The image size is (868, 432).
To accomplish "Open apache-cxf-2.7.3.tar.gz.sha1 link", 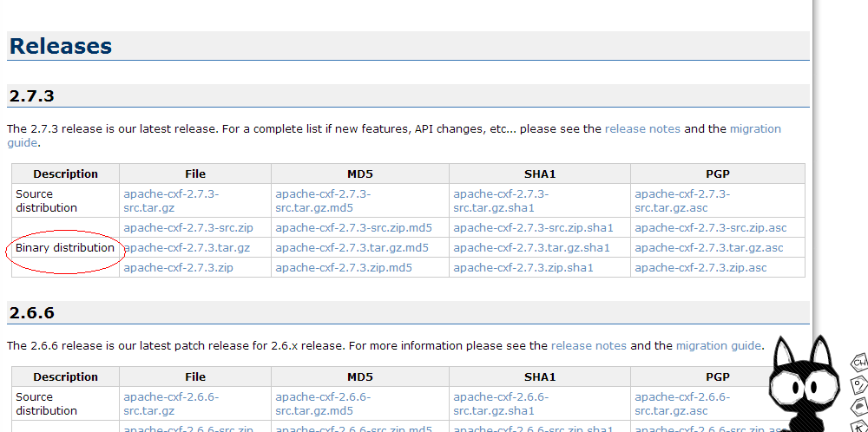I will tap(531, 248).
